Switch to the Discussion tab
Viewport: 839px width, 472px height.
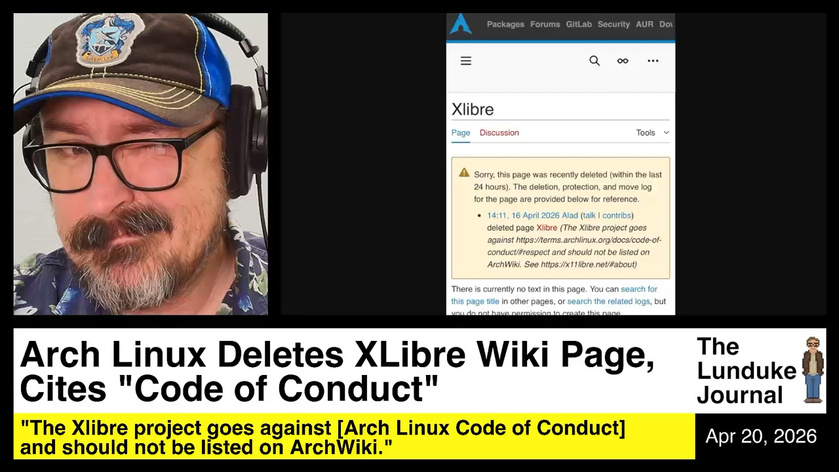point(499,133)
